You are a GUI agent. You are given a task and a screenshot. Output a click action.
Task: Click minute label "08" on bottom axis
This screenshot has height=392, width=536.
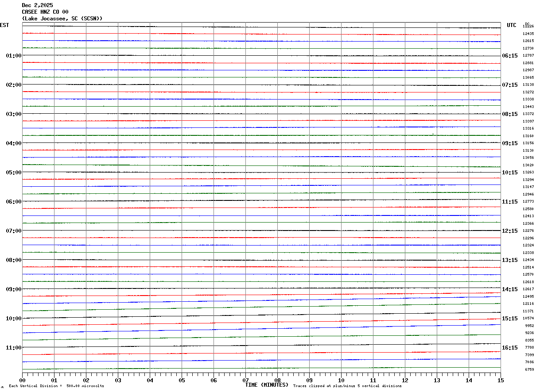tap(277, 380)
